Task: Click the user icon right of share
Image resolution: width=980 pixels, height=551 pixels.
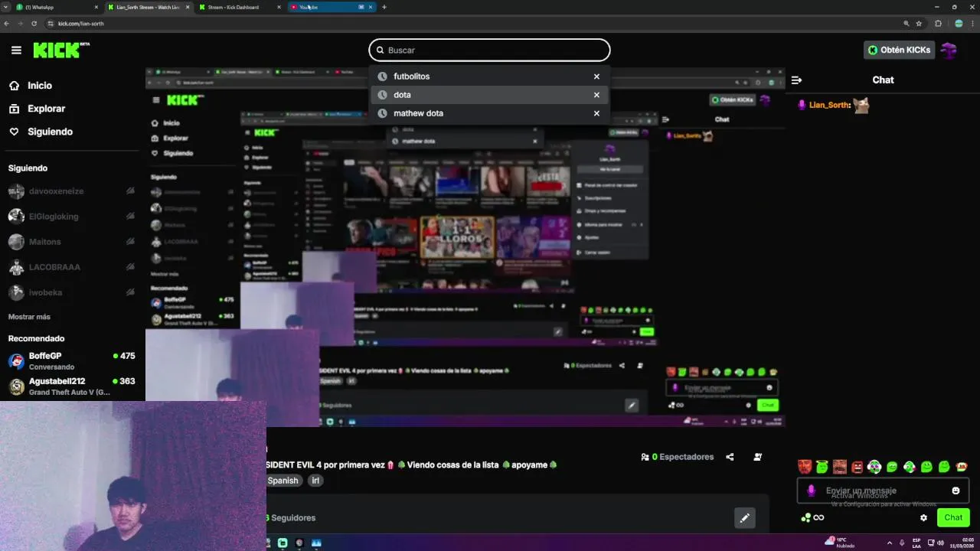Action: [757, 457]
